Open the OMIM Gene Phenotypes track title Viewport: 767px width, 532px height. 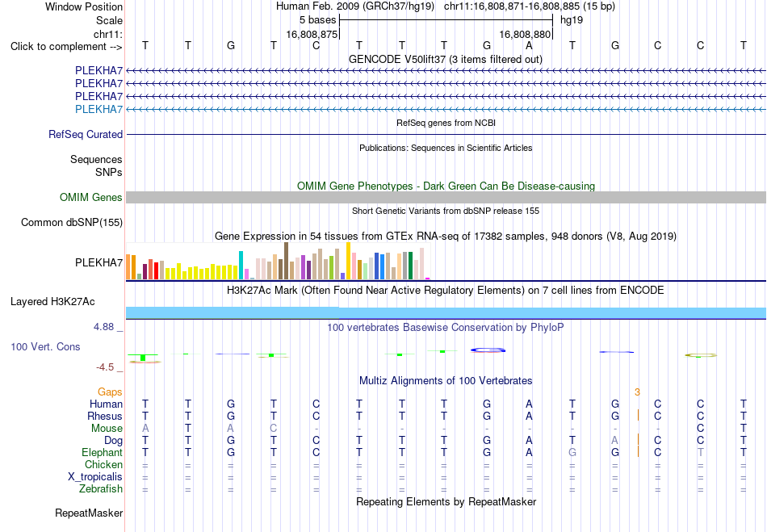pos(446,186)
